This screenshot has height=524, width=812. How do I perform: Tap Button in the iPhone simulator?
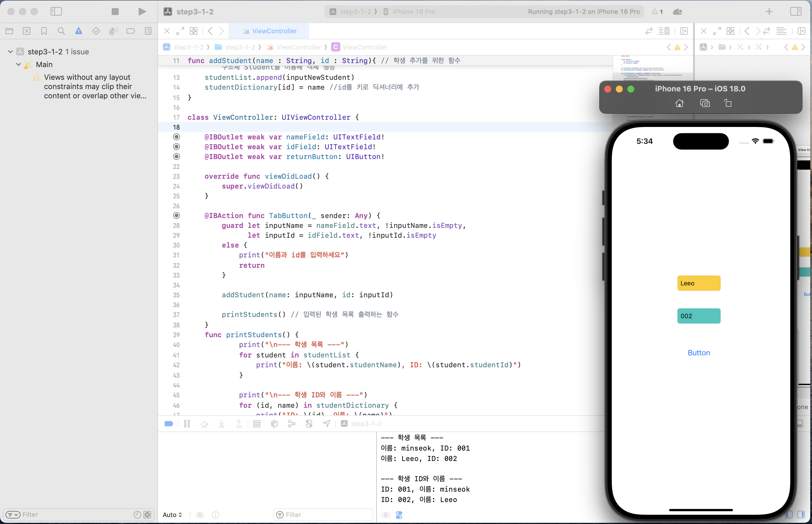(x=699, y=353)
